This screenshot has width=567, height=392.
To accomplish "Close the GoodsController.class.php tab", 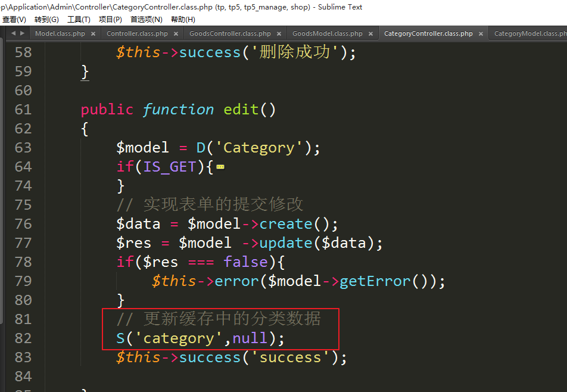I will (x=279, y=34).
